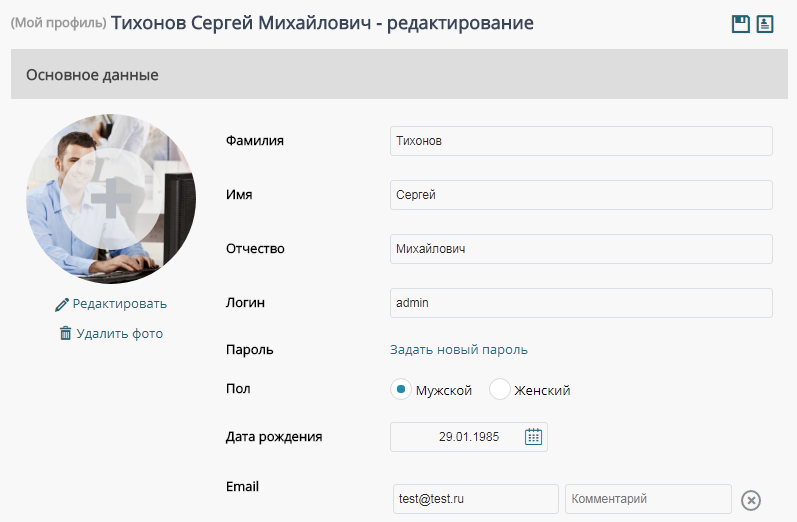Click the save (floppy disk) icon

coord(741,24)
